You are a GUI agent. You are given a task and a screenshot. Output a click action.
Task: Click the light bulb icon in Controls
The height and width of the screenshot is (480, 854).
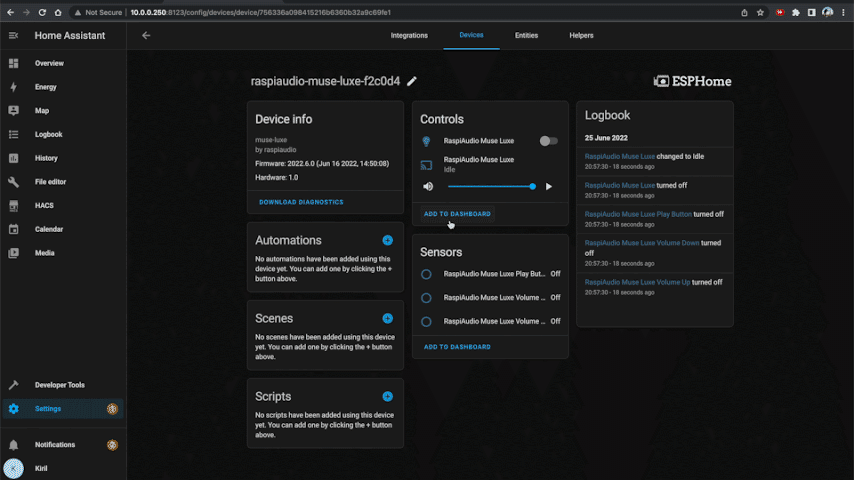point(426,141)
